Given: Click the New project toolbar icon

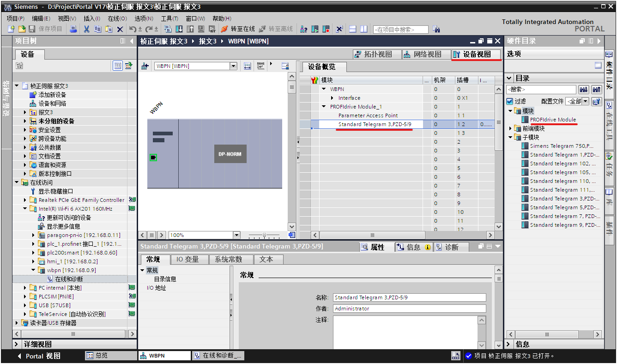Looking at the screenshot, I should click(11, 29).
